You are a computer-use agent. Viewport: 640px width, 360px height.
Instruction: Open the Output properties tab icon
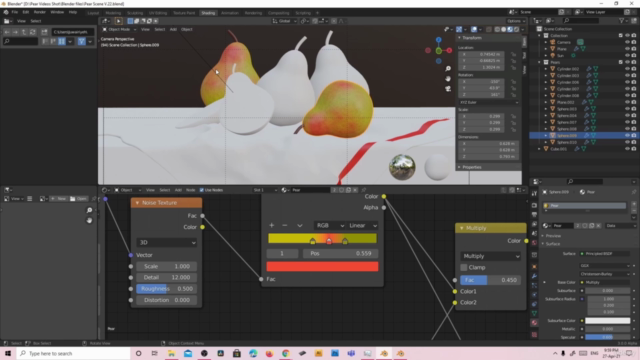[x=534, y=215]
